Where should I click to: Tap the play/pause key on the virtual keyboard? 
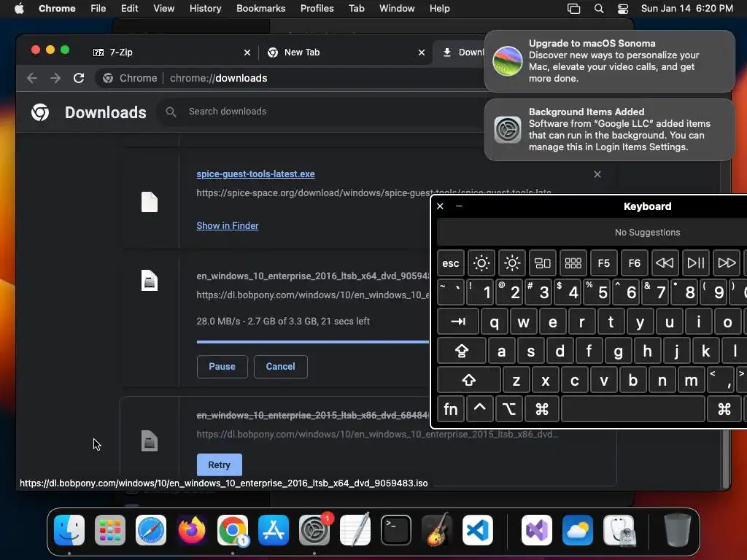[695, 262]
